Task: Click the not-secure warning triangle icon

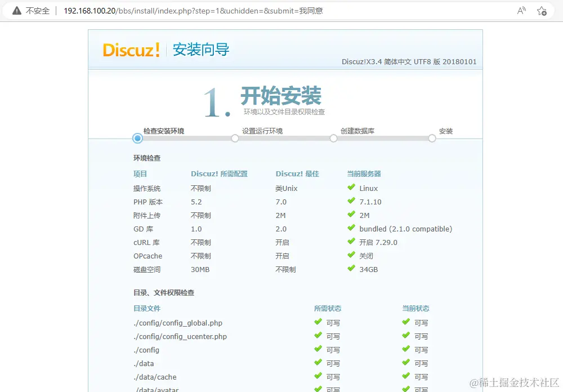Action: tap(16, 11)
